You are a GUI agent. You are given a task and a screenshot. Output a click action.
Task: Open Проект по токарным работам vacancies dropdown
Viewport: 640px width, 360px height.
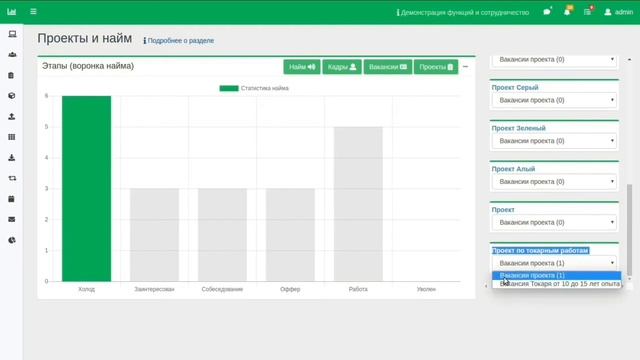tap(554, 263)
